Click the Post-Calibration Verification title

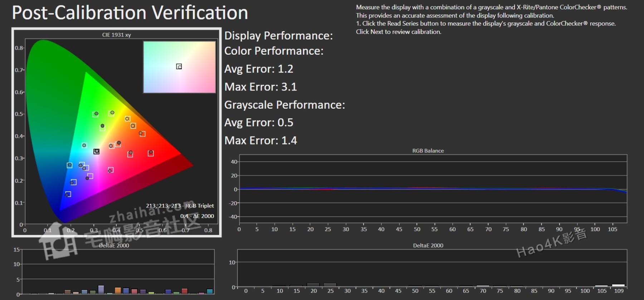(x=130, y=13)
